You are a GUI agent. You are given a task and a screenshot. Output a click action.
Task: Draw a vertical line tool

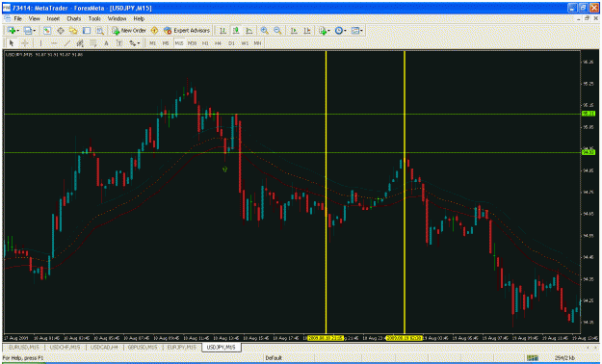coord(40,43)
